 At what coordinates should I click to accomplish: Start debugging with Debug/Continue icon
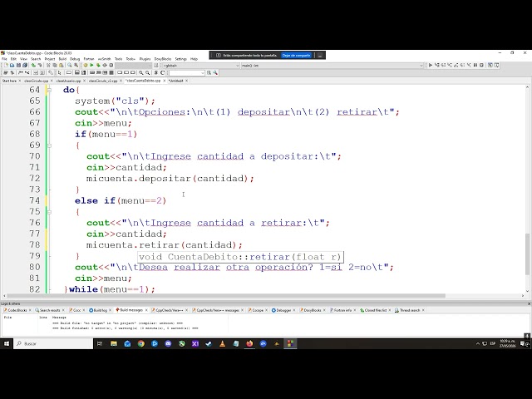pyautogui.click(x=431, y=65)
